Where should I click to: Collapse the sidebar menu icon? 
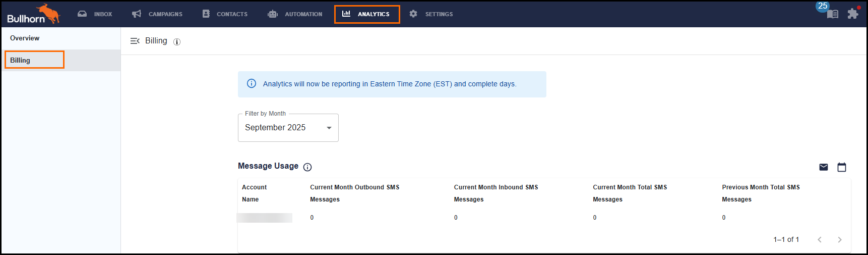click(135, 41)
